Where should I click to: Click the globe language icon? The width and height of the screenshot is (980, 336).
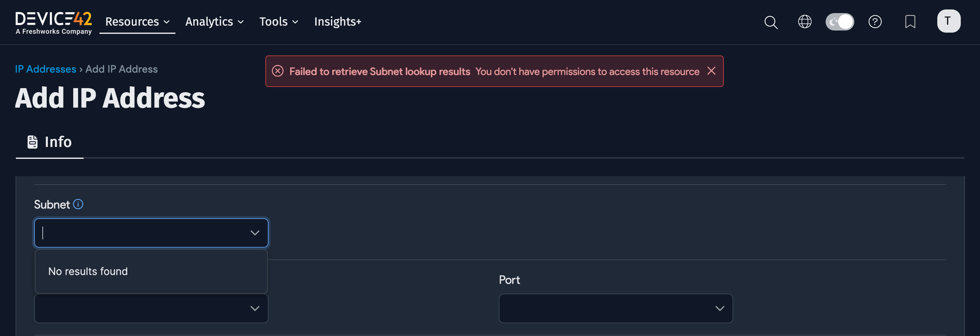pos(805,22)
